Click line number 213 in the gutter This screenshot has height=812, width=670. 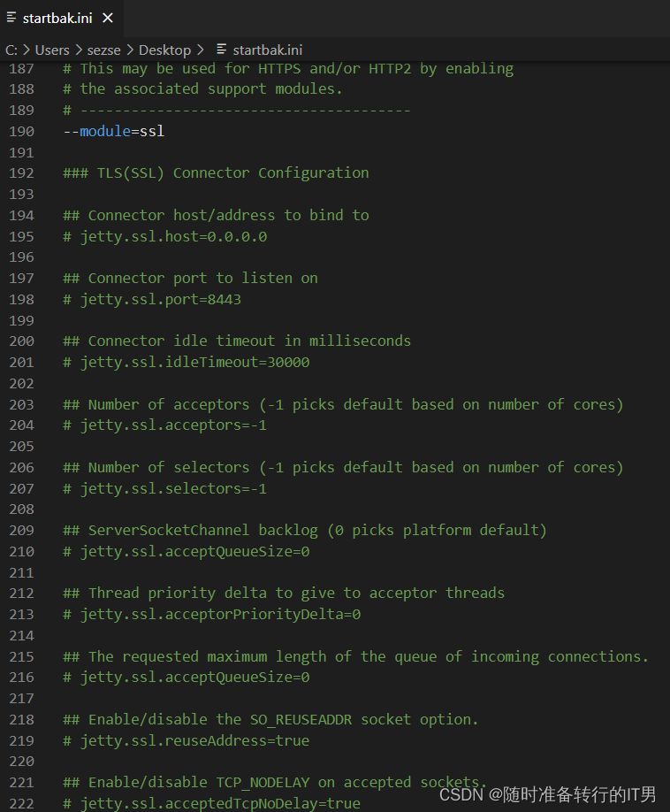(x=21, y=614)
